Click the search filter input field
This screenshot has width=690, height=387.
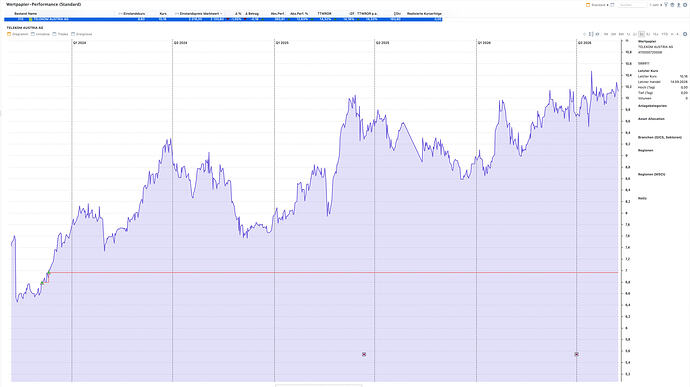click(x=633, y=5)
